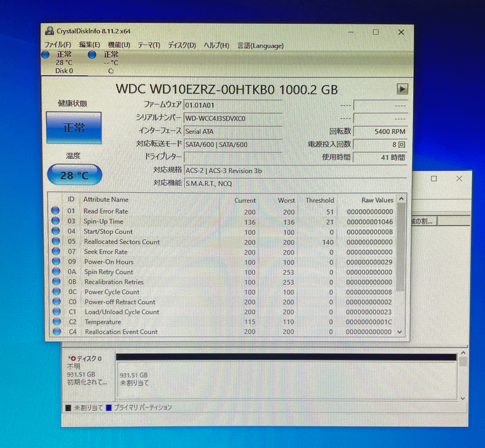Select the next-disk arrow beside the drive name
The width and height of the screenshot is (485, 448).
click(401, 89)
